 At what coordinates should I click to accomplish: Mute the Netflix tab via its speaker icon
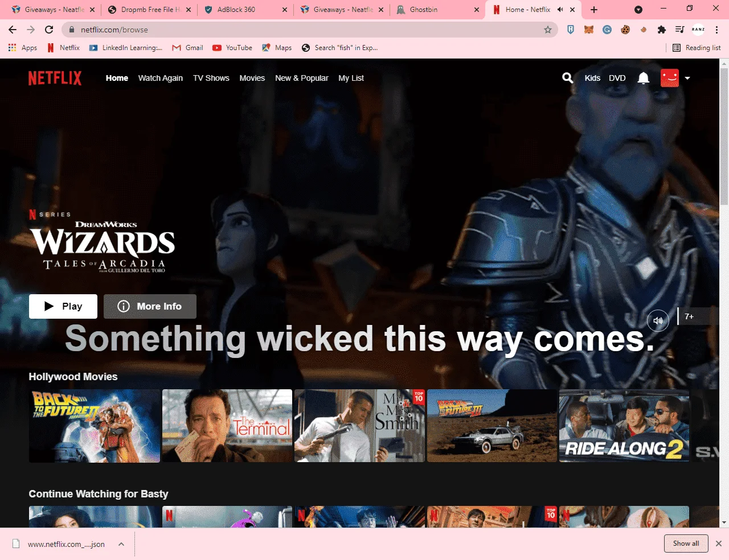point(560,10)
